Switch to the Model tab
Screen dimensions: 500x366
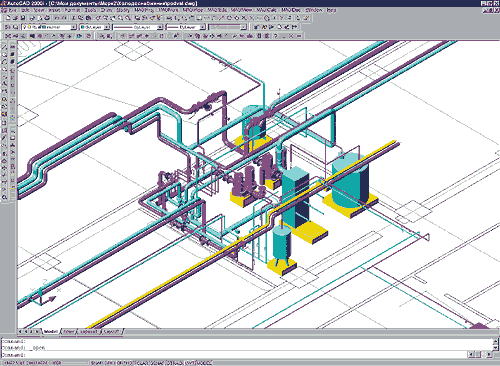(51, 332)
